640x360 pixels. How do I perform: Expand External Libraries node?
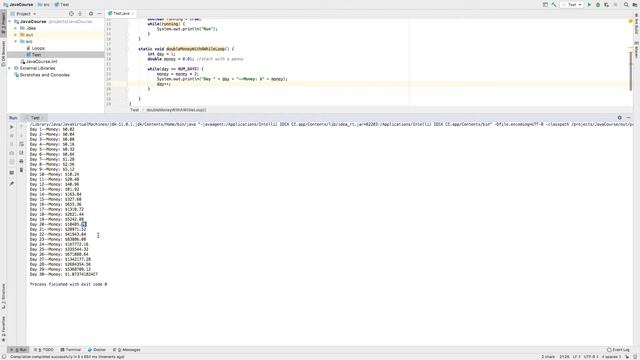pyautogui.click(x=10, y=68)
